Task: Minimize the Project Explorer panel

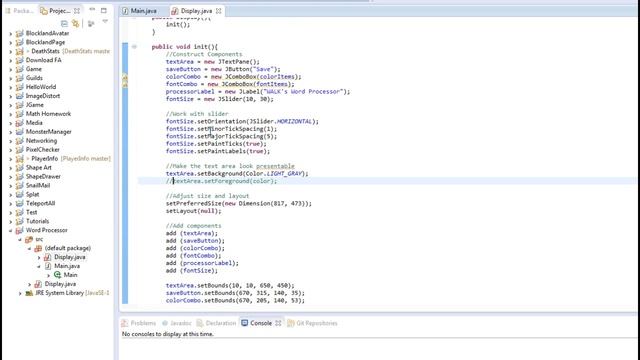Action: (92, 10)
